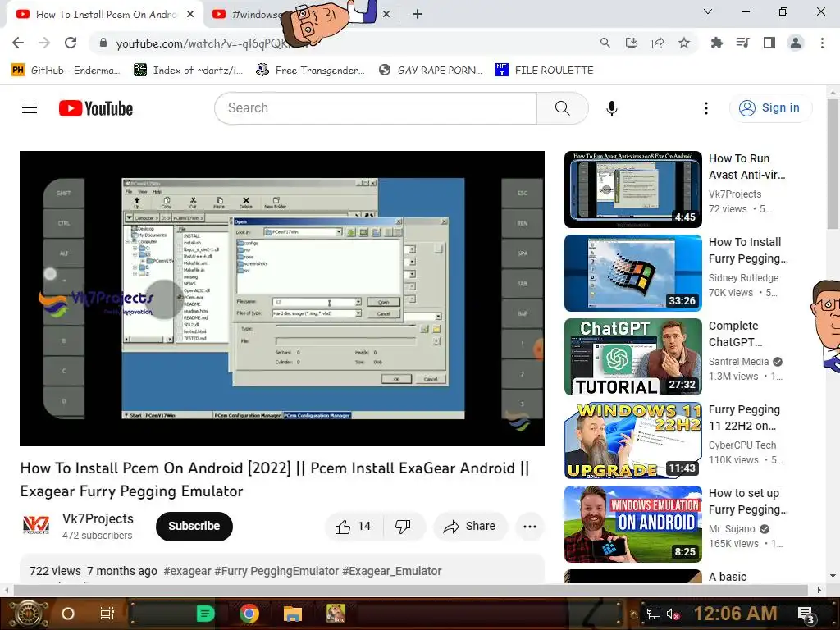
Task: Click the #exagear hashtag
Action: [188, 572]
